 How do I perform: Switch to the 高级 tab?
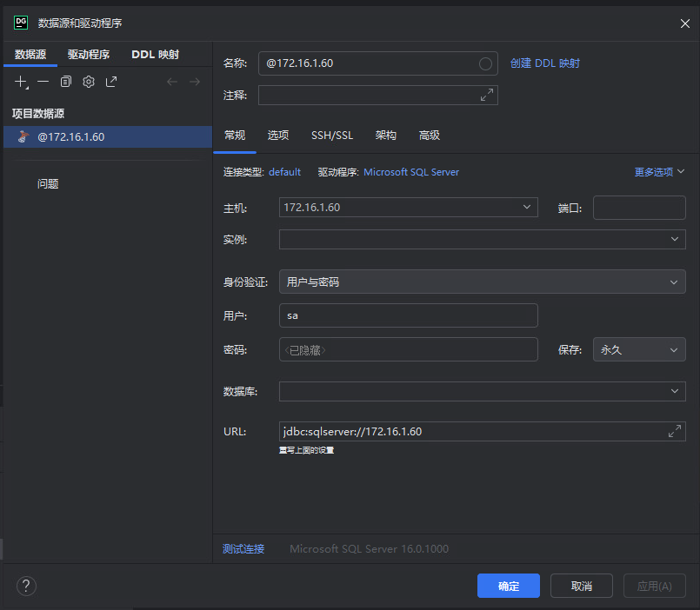430,136
